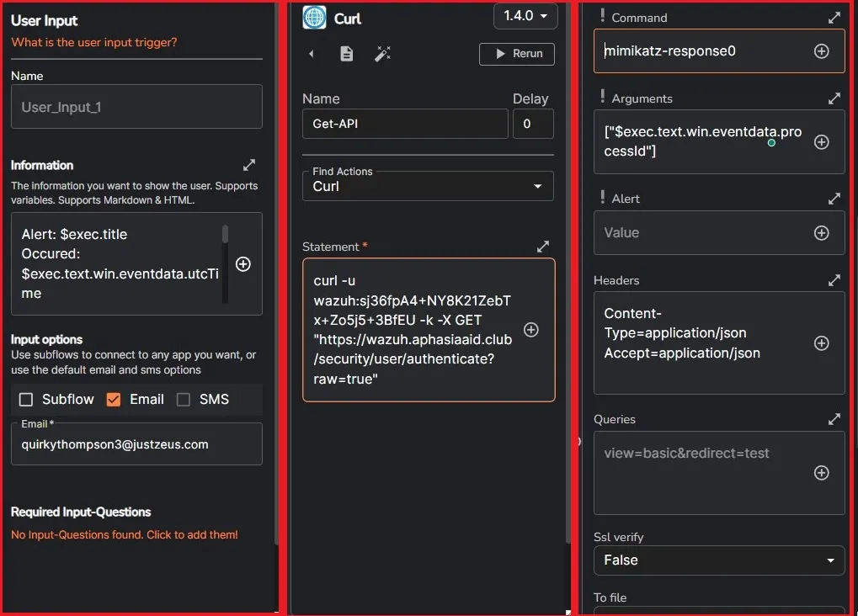
Task: Click the 'No Input-Questions found' link
Action: [125, 535]
